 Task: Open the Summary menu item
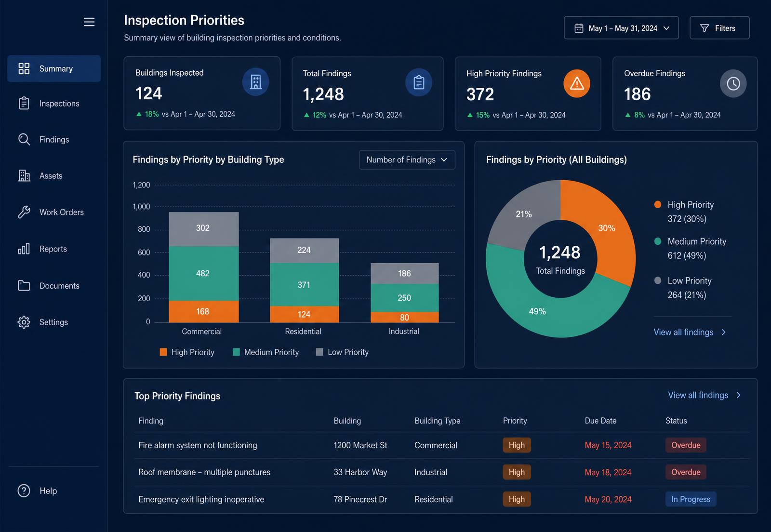point(54,68)
